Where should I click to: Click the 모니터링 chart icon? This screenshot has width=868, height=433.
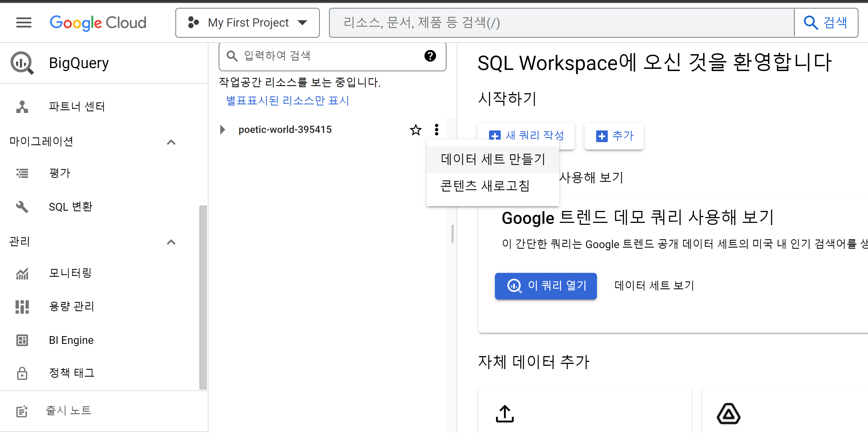[22, 273]
